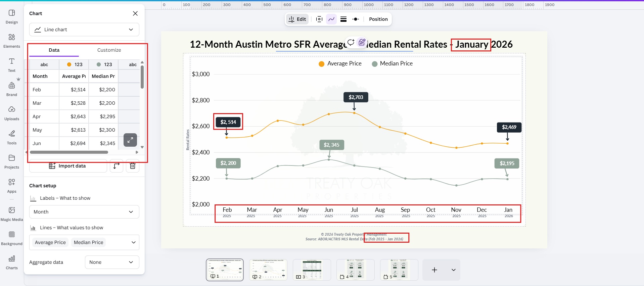Open the Projects sidebar panel
The image size is (644, 286).
pyautogui.click(x=12, y=161)
